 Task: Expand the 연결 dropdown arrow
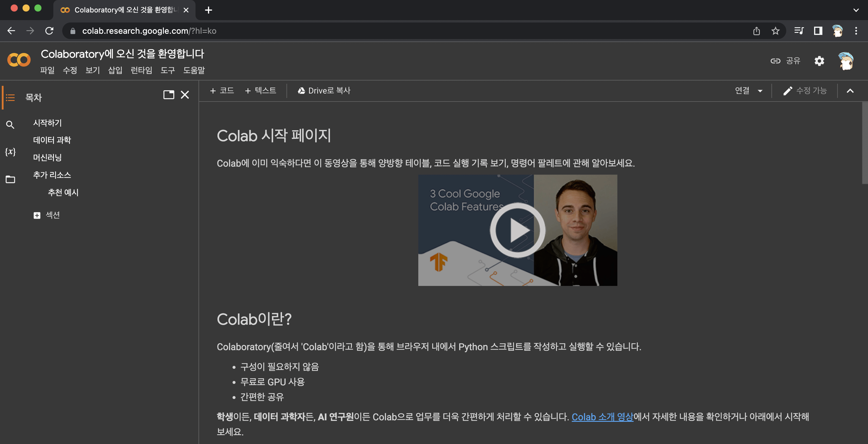click(760, 91)
